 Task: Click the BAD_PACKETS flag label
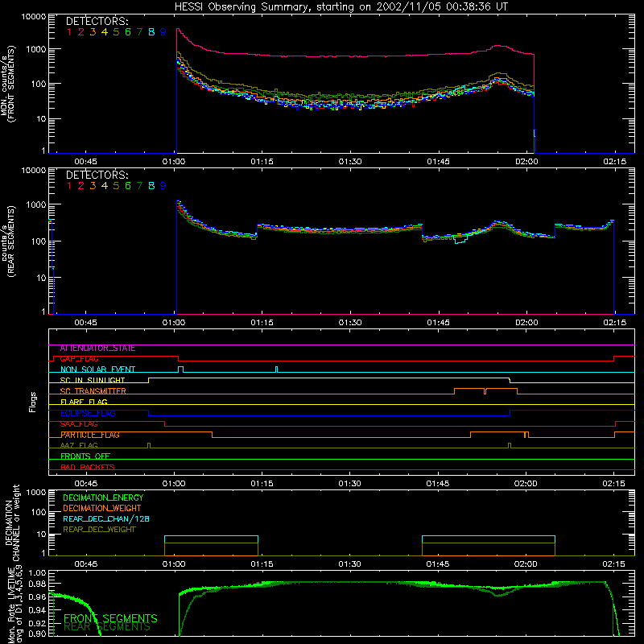[x=88, y=467]
